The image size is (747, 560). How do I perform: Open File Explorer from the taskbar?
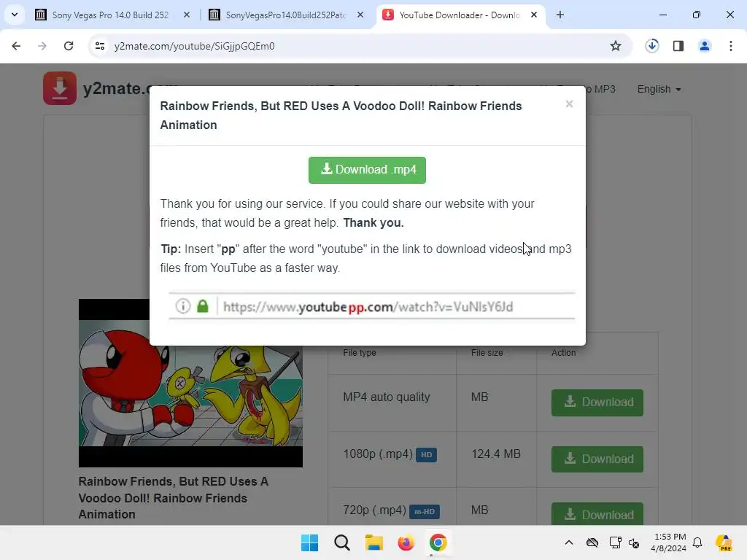374,542
